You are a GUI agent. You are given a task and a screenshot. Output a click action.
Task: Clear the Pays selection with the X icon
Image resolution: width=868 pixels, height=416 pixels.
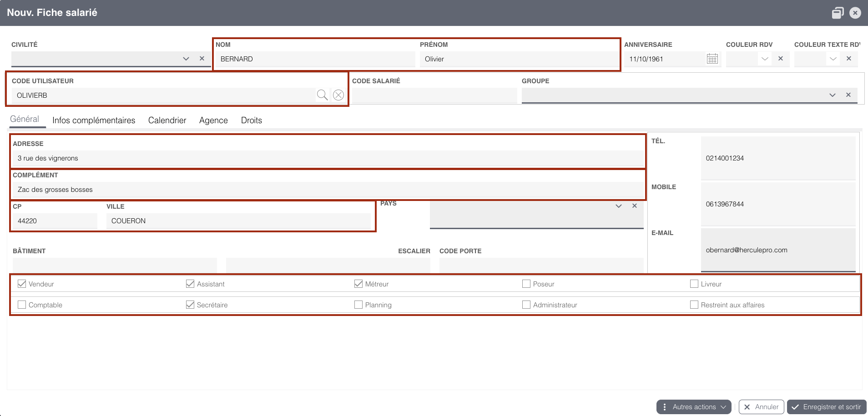(x=635, y=206)
